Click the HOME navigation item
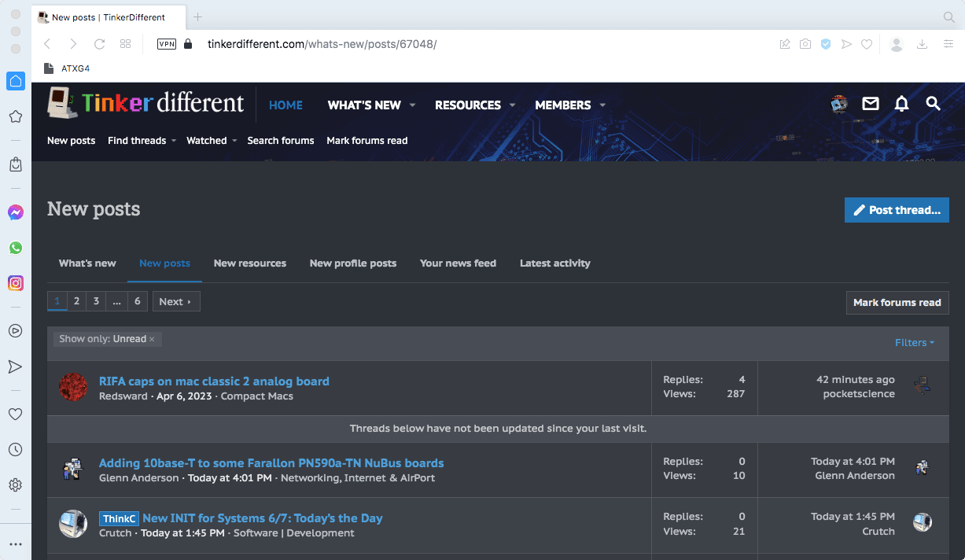 (285, 105)
